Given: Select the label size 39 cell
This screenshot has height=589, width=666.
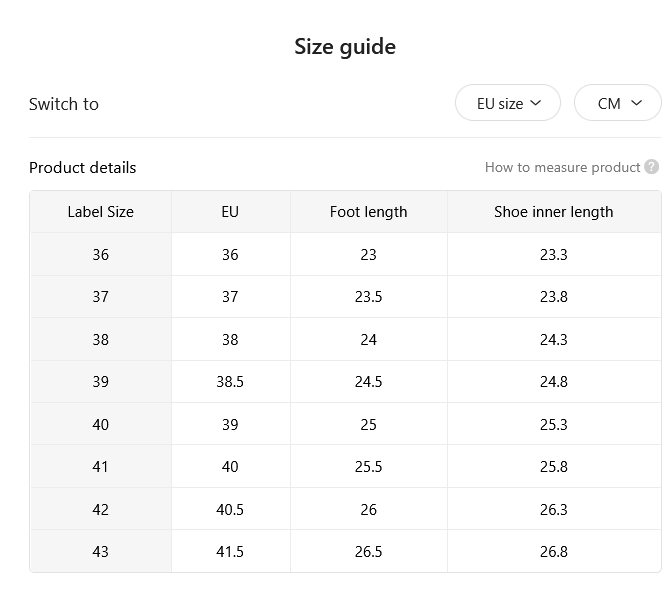Looking at the screenshot, I should [101, 381].
